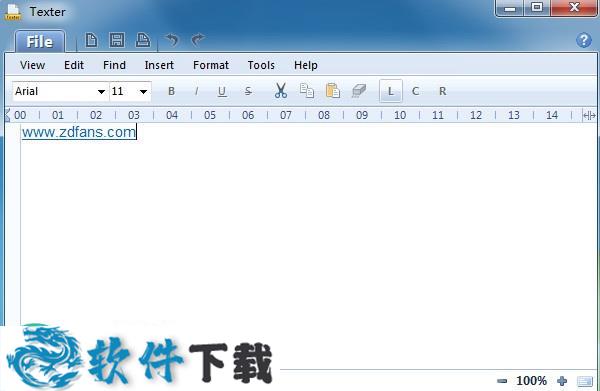Click the Redo arrow icon
Viewport: 600px width, 391px height.
coord(198,40)
